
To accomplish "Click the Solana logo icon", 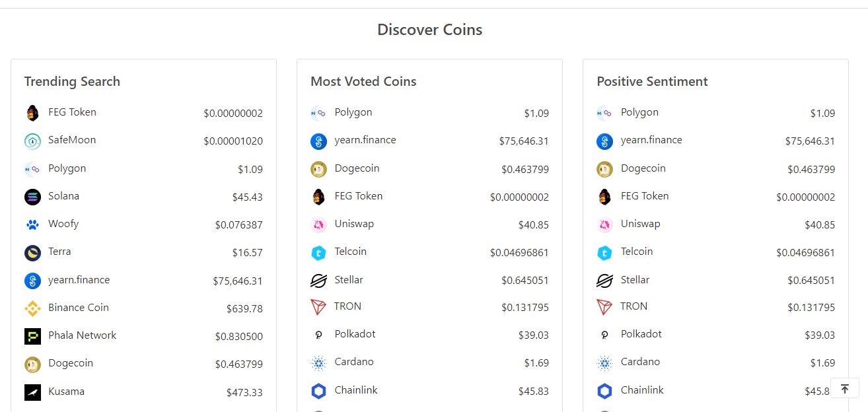I will tap(32, 197).
